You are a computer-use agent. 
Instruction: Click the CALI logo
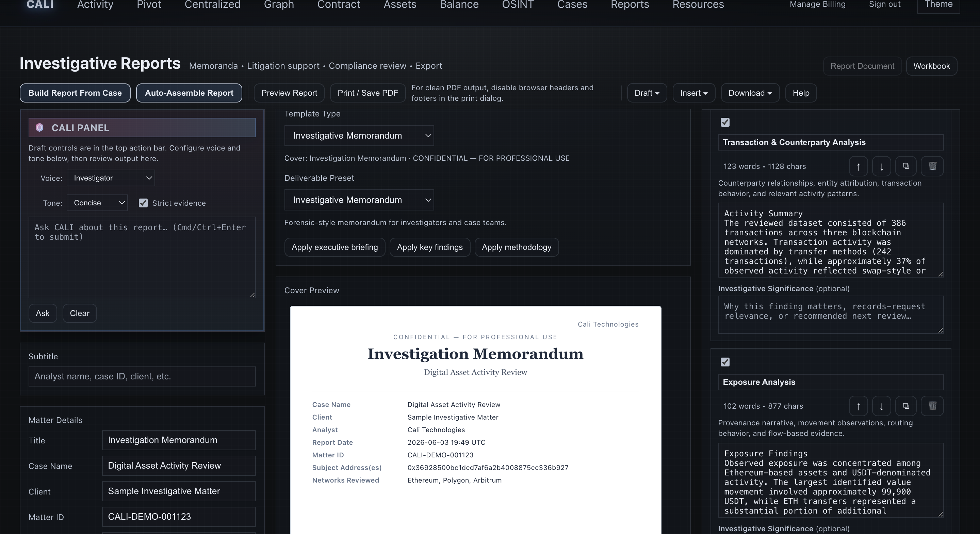click(40, 4)
